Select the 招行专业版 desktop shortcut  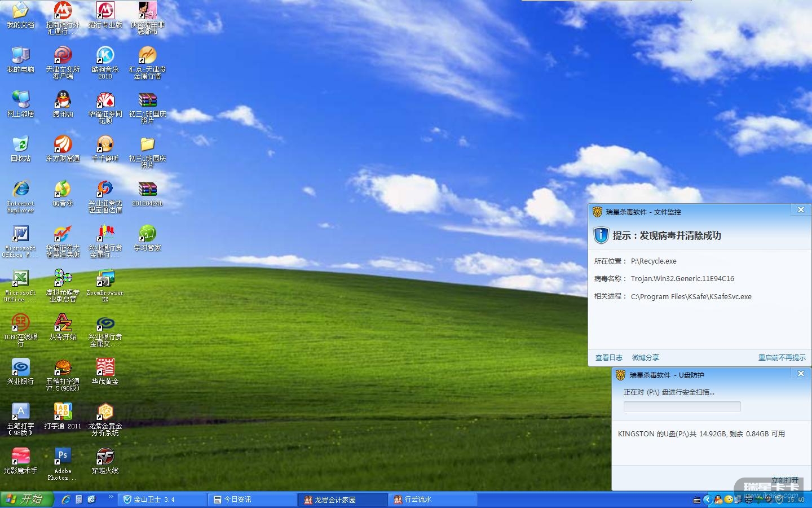click(105, 15)
